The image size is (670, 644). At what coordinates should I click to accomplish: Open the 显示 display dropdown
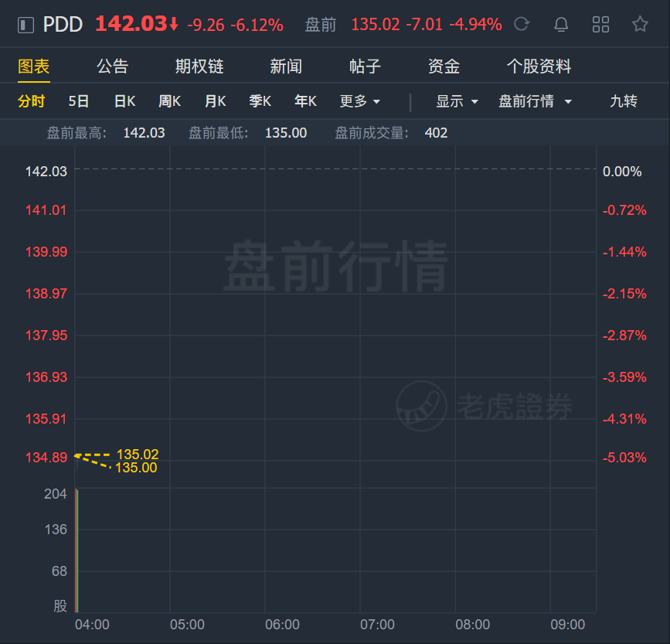coord(457,101)
